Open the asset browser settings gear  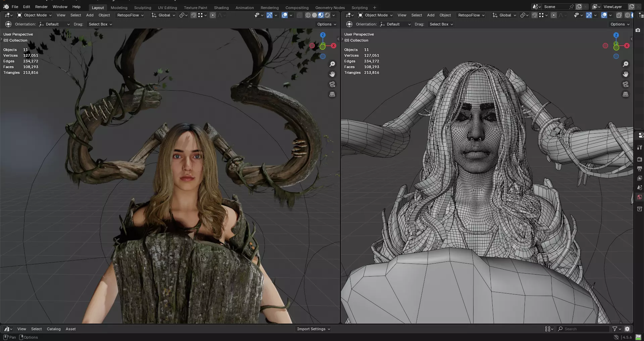coord(627,329)
